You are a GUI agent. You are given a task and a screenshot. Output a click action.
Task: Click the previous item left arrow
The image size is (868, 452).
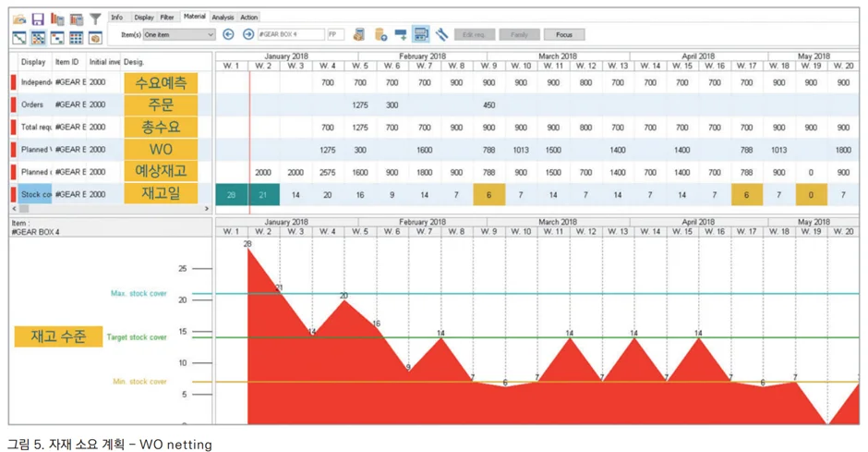pos(229,35)
